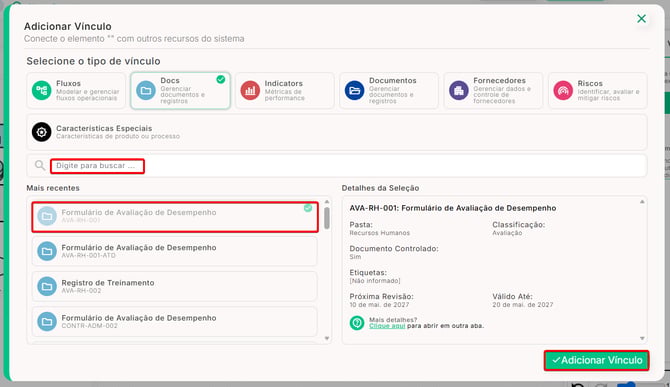
Task: Type in the Digite para buscar field
Action: click(337, 166)
